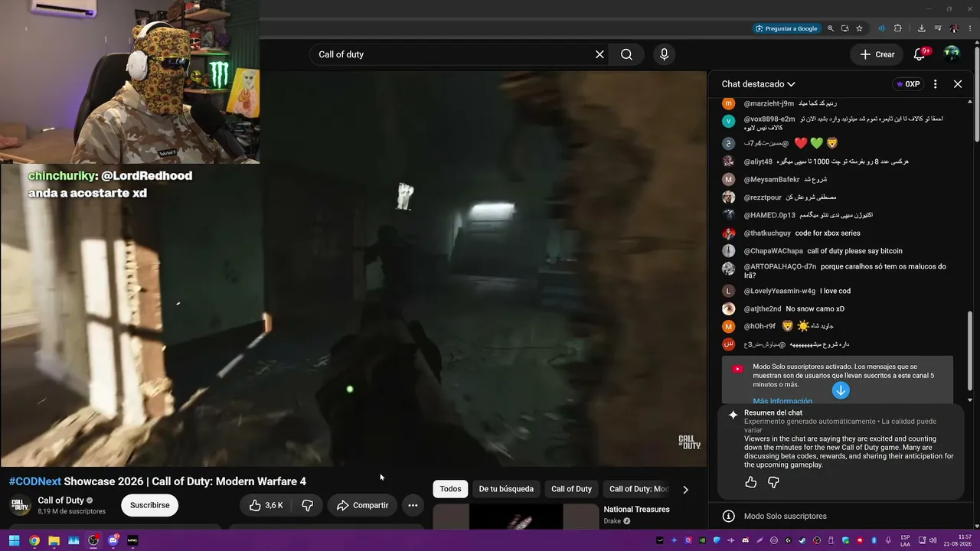
Task: Click the magnifying glass search button
Action: pos(626,54)
